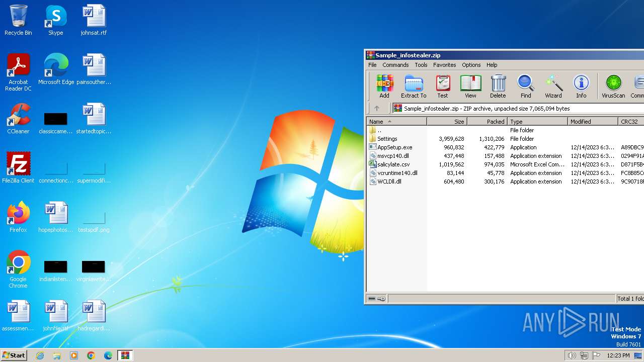Open Chrome from the taskbar
Viewport: 644px width, 362px height.
(91, 355)
